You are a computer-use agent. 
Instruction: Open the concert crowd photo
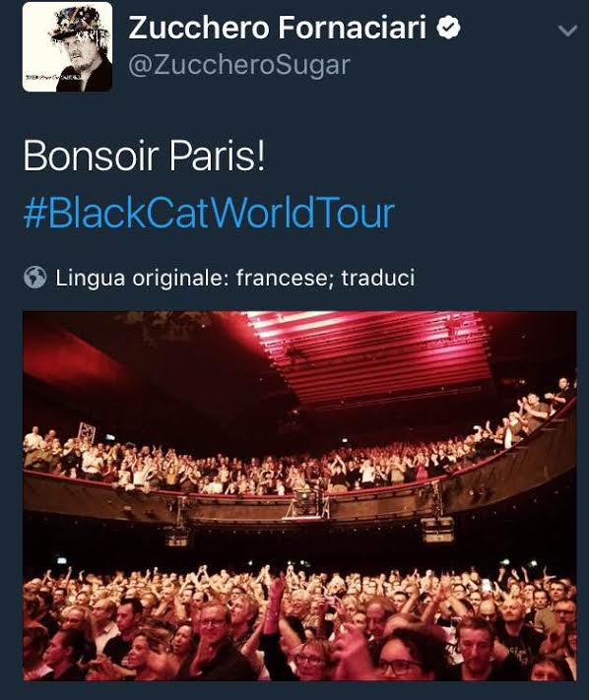click(299, 495)
